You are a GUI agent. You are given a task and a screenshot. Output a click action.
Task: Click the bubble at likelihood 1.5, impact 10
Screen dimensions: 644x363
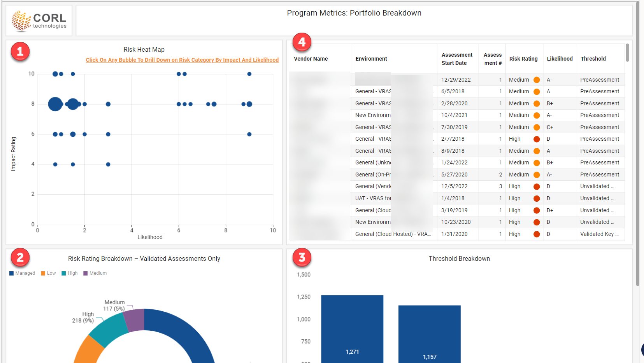[x=73, y=74]
